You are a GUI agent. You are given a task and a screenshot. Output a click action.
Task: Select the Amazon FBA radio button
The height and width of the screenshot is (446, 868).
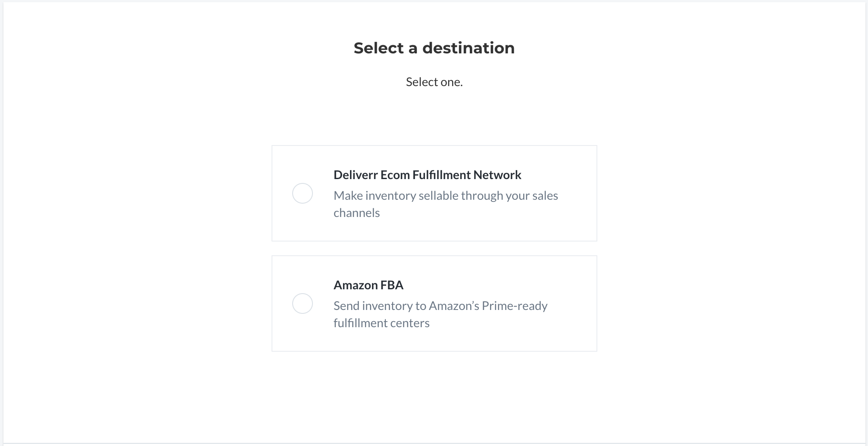click(x=303, y=304)
